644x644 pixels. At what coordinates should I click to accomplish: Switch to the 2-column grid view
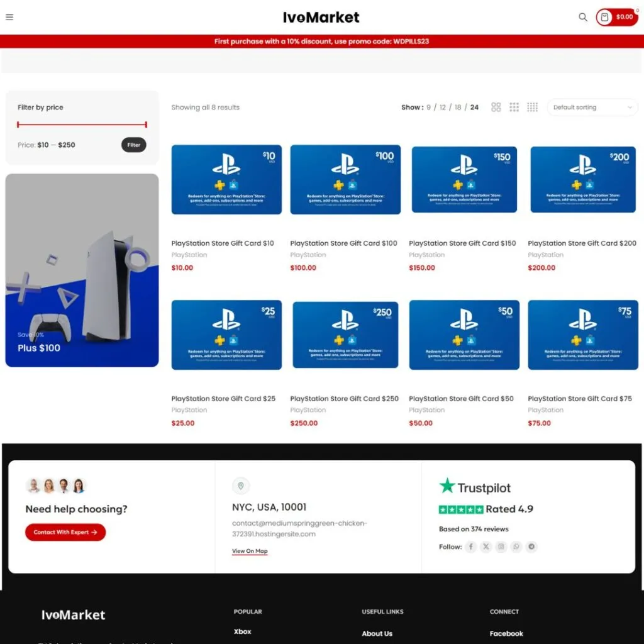496,108
